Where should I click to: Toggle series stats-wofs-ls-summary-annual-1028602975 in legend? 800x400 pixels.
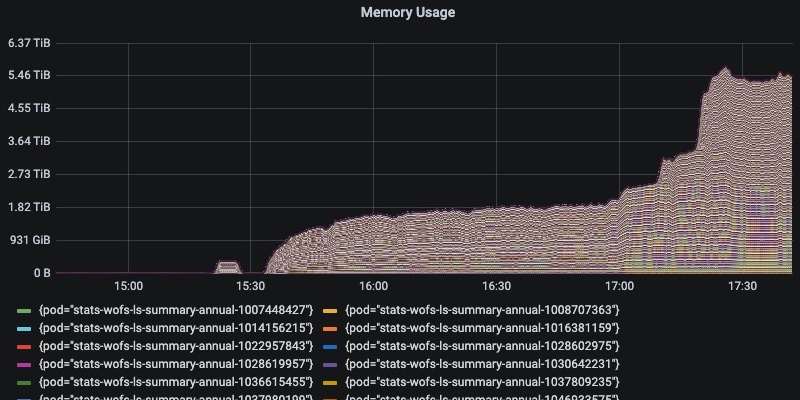(482, 346)
